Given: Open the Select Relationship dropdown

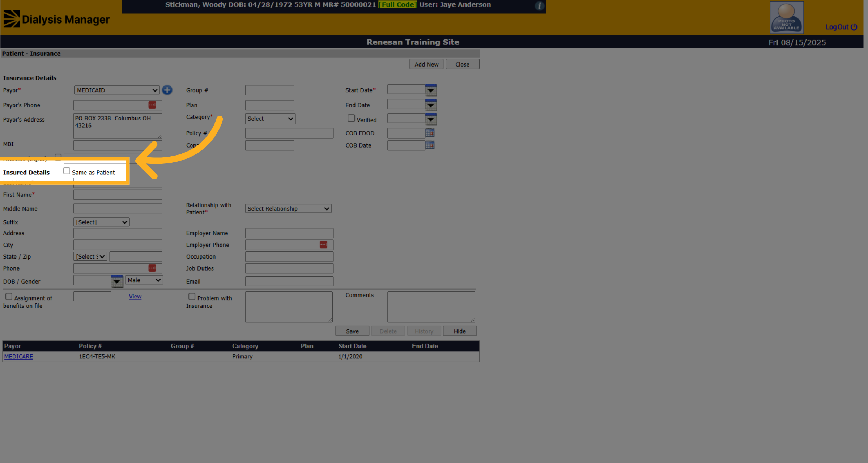Looking at the screenshot, I should click(288, 209).
